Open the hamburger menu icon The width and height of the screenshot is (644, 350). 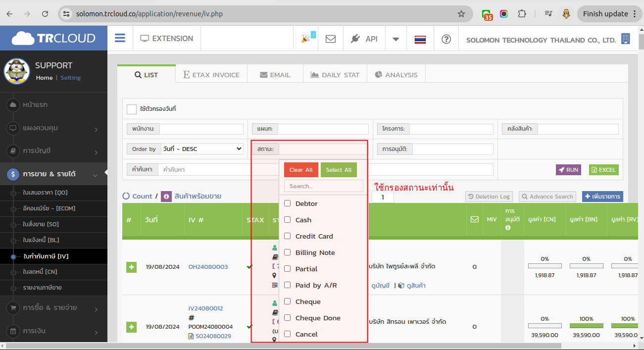(120, 38)
